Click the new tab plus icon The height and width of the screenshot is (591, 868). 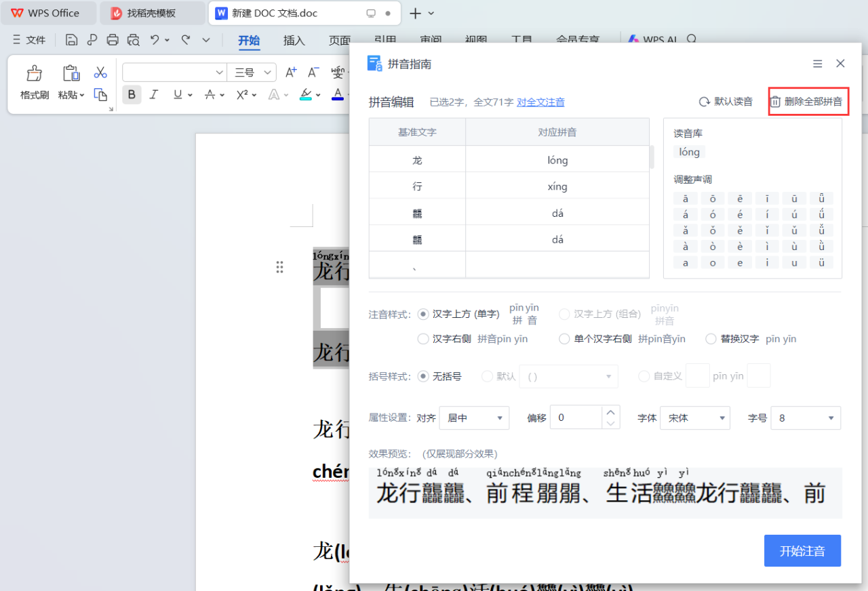click(416, 13)
